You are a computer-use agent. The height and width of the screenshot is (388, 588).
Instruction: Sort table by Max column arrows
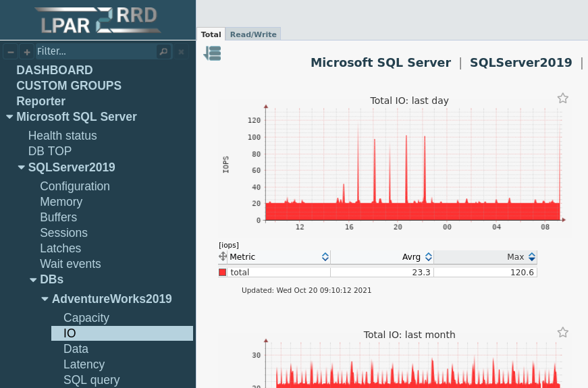pos(532,257)
